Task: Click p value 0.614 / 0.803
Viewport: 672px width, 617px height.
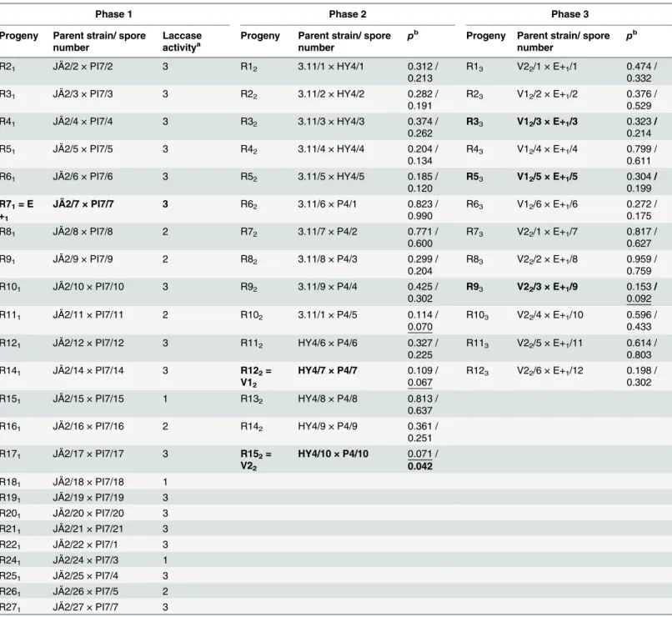Action: click(642, 349)
